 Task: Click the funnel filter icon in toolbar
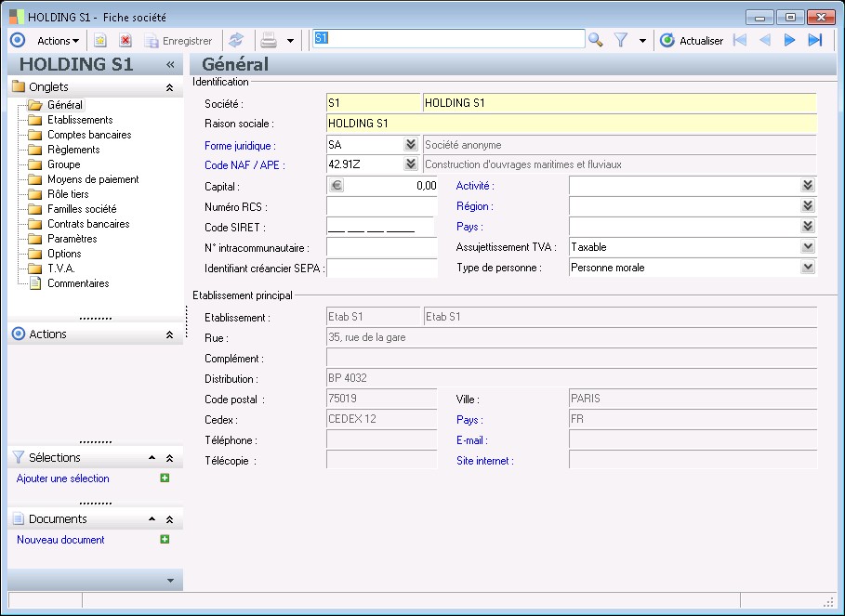pyautogui.click(x=622, y=40)
